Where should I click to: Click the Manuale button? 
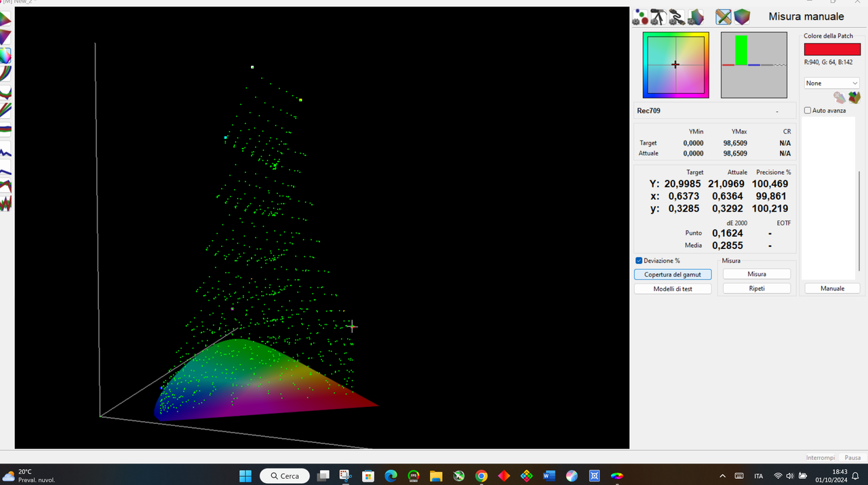[832, 288]
